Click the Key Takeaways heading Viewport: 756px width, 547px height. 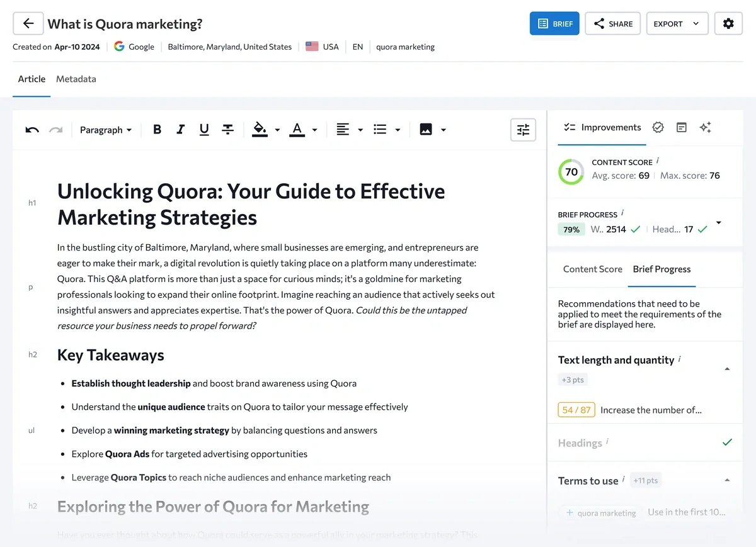click(111, 355)
